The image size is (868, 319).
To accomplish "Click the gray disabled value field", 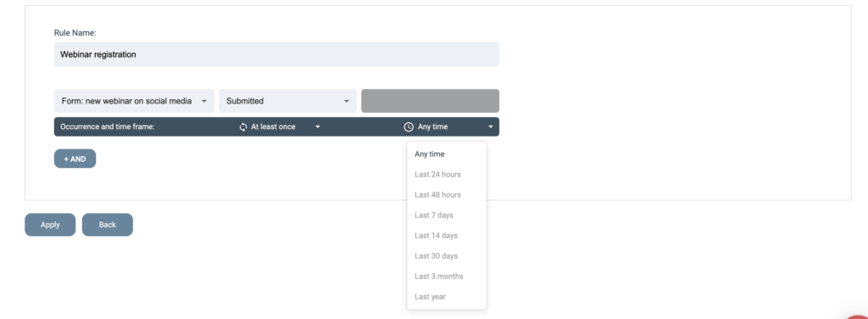I will (430, 101).
